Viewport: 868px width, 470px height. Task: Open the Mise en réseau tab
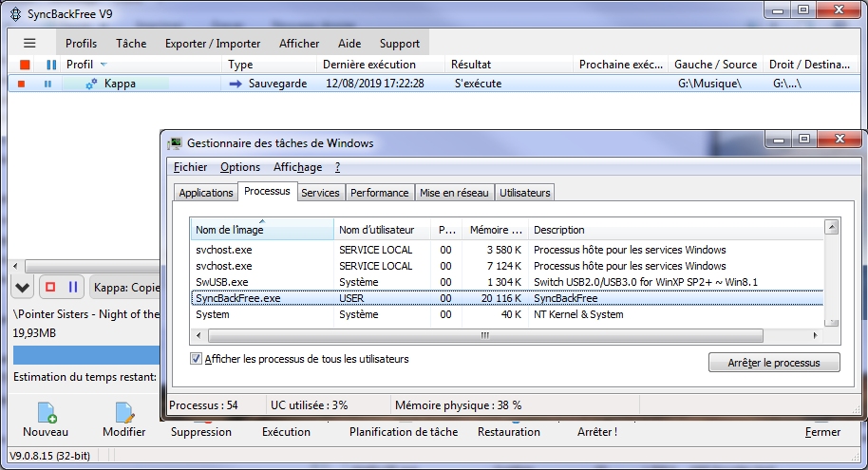(454, 193)
